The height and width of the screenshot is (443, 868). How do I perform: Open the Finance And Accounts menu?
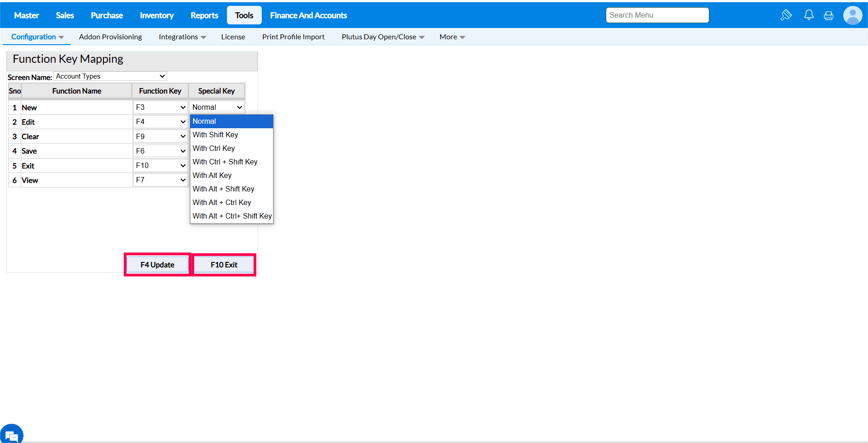308,15
